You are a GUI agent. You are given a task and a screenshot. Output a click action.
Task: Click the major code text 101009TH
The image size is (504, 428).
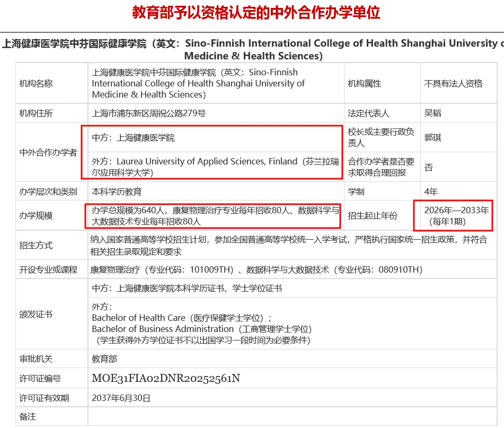pyautogui.click(x=209, y=269)
